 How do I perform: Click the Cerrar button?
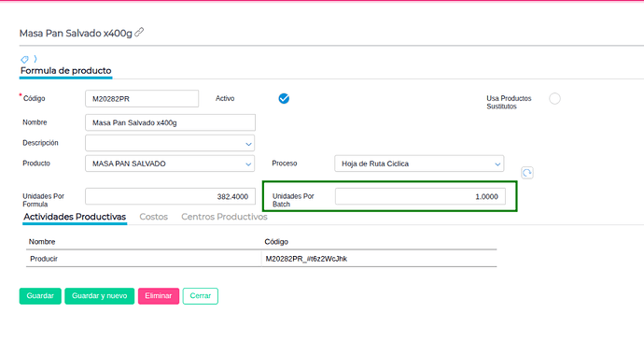point(201,296)
